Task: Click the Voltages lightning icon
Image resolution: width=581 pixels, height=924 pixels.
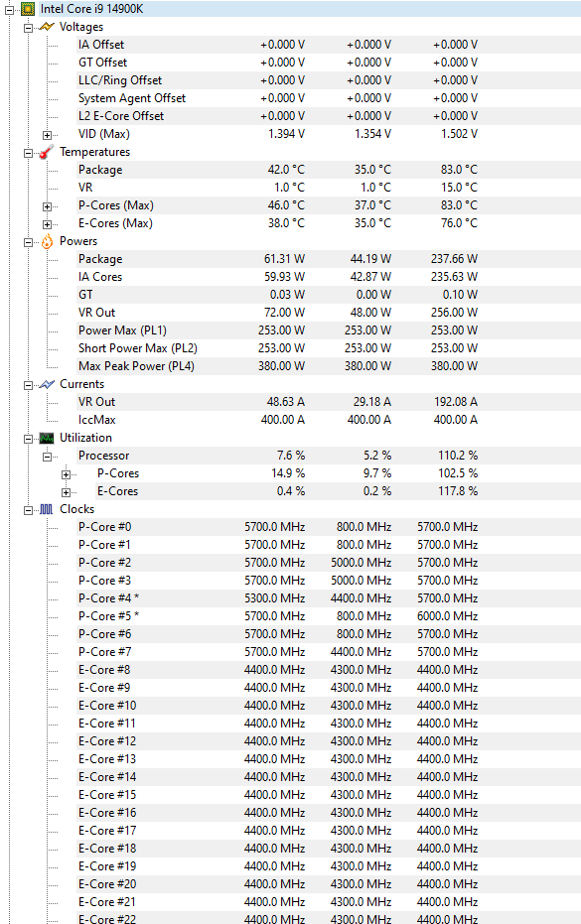Action: click(x=47, y=27)
